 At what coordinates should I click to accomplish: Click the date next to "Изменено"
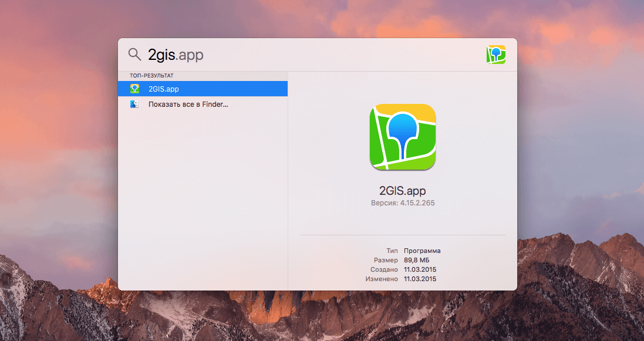(x=420, y=279)
